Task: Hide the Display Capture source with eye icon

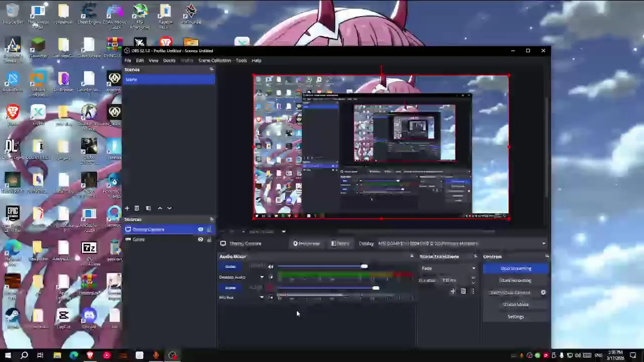Action: coord(200,230)
